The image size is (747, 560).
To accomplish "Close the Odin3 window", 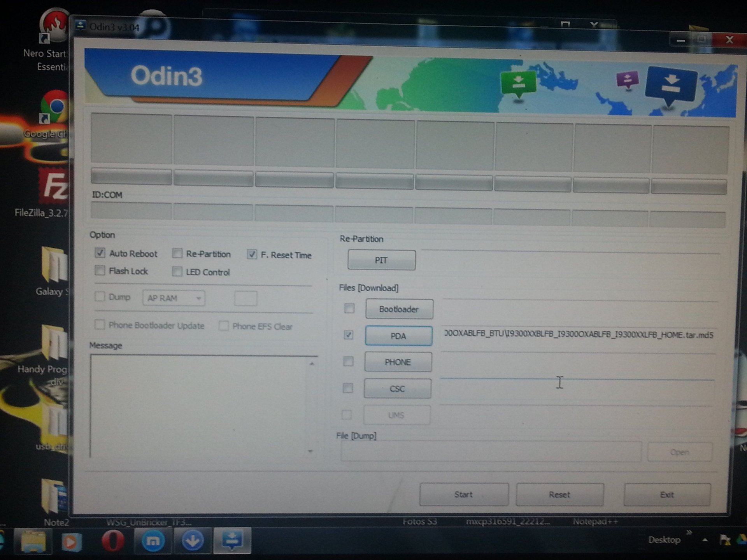I will (729, 40).
